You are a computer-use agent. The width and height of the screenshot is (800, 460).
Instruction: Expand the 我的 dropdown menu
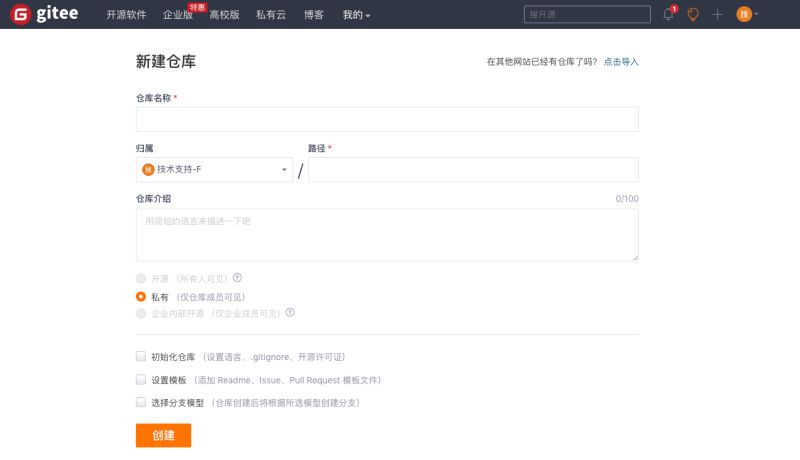coord(356,15)
